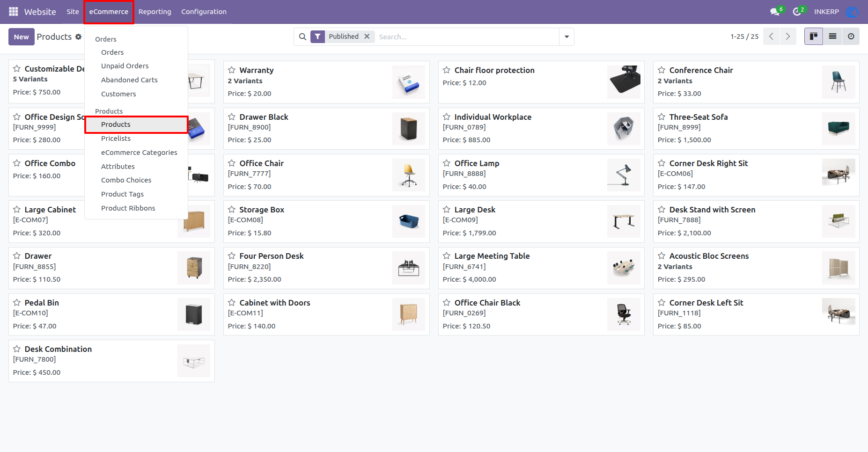Image resolution: width=868 pixels, height=452 pixels.
Task: Remove the Published filter with its X
Action: coord(367,36)
